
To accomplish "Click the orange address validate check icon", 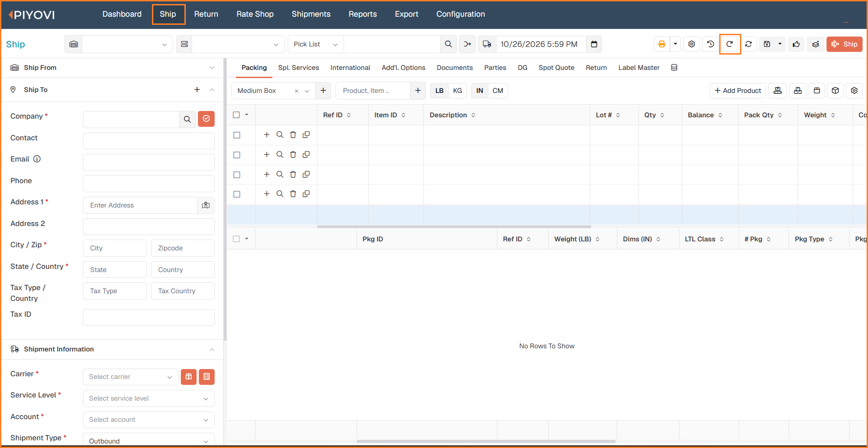I will coord(206,119).
